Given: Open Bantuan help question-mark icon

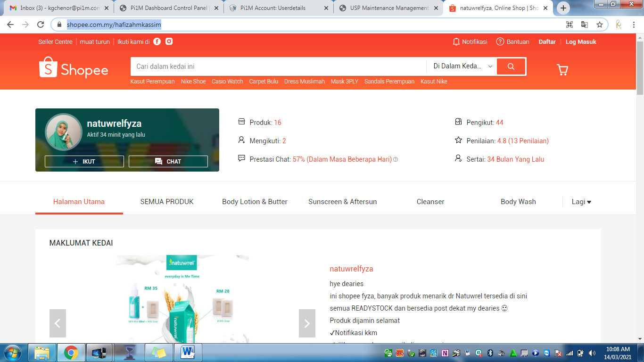Looking at the screenshot, I should (x=500, y=41).
